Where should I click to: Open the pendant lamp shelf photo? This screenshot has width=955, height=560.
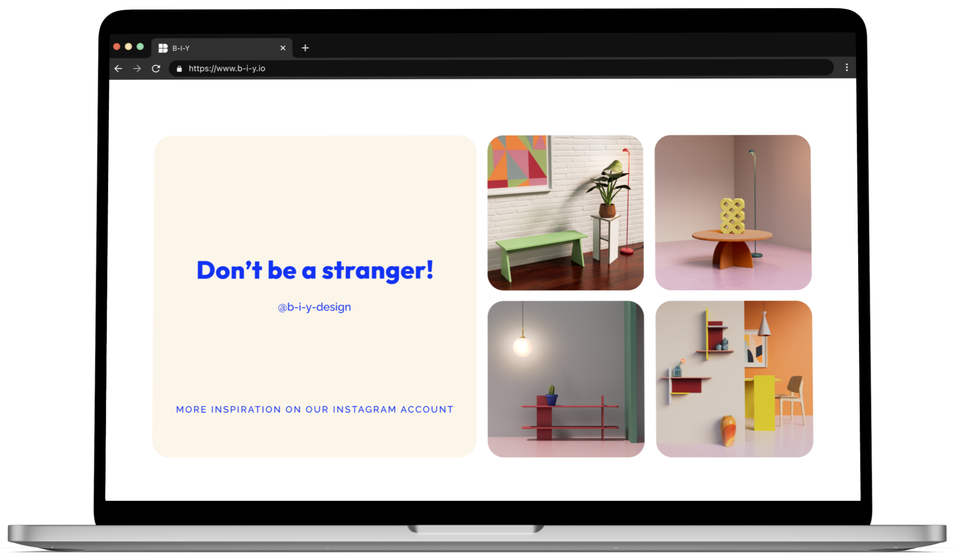(566, 379)
